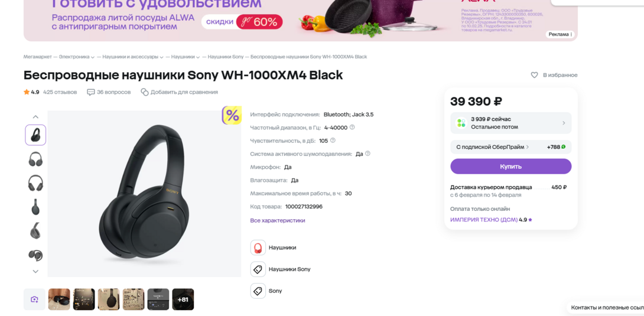
Task: Open the Все характеристики link
Action: tap(277, 220)
